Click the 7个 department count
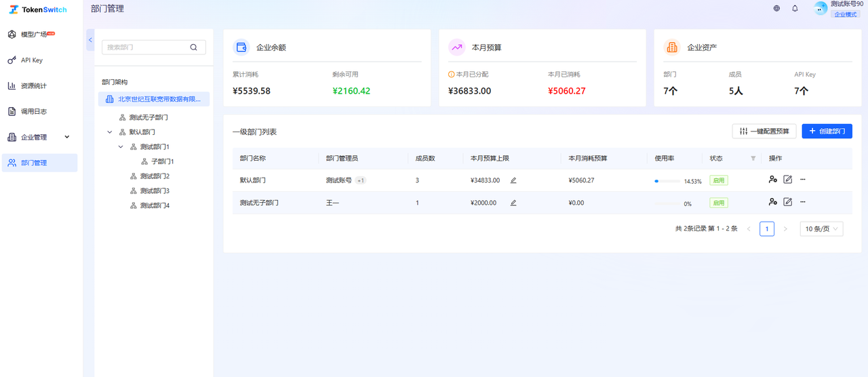This screenshot has width=868, height=377. pyautogui.click(x=670, y=91)
